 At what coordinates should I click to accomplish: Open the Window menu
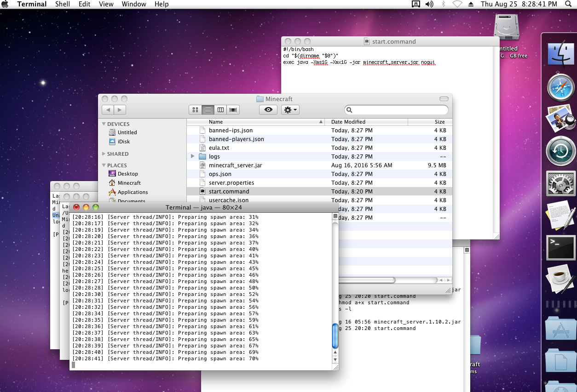(134, 4)
